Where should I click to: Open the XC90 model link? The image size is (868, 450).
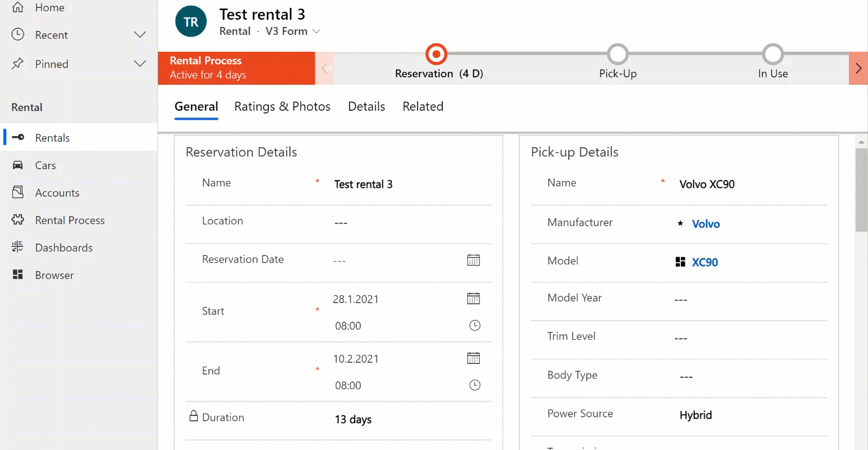[704, 262]
